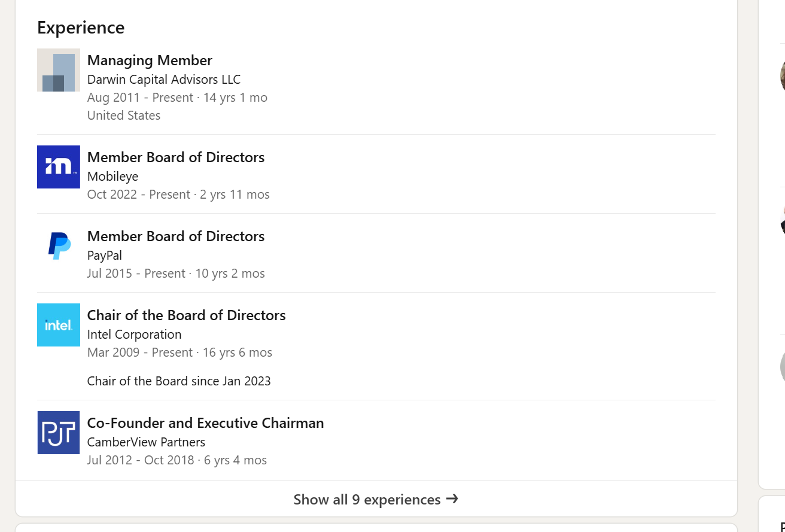This screenshot has height=532, width=785.
Task: Open the Member Board of Directors role at Mobileye
Action: coord(176,157)
